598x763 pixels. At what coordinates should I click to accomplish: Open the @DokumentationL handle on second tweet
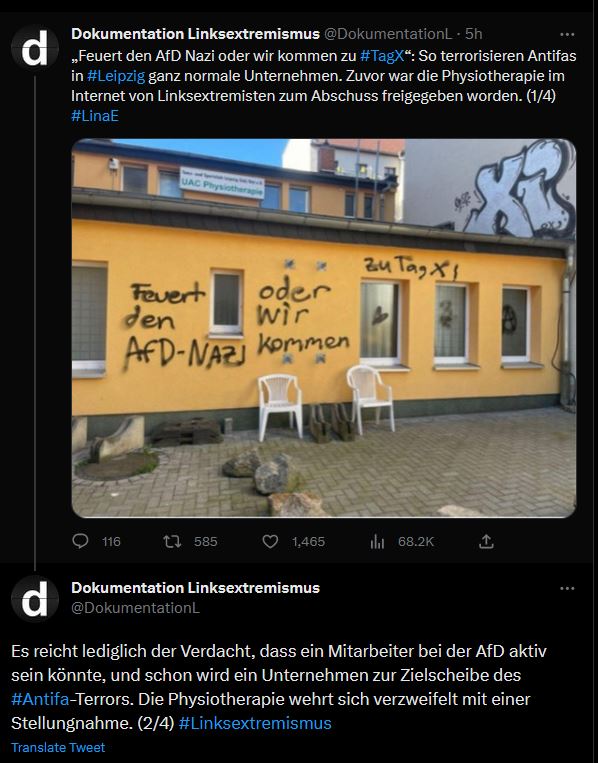click(135, 608)
